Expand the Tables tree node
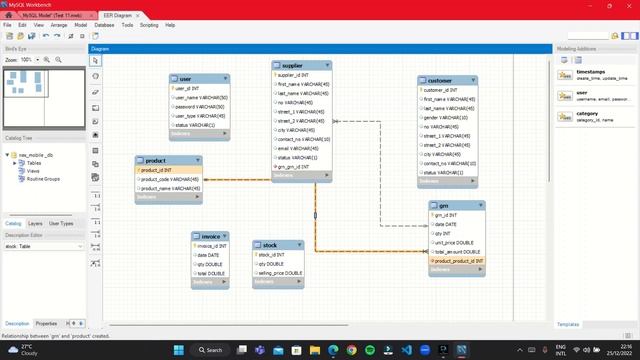This screenshot has width=640, height=360. click(x=15, y=163)
